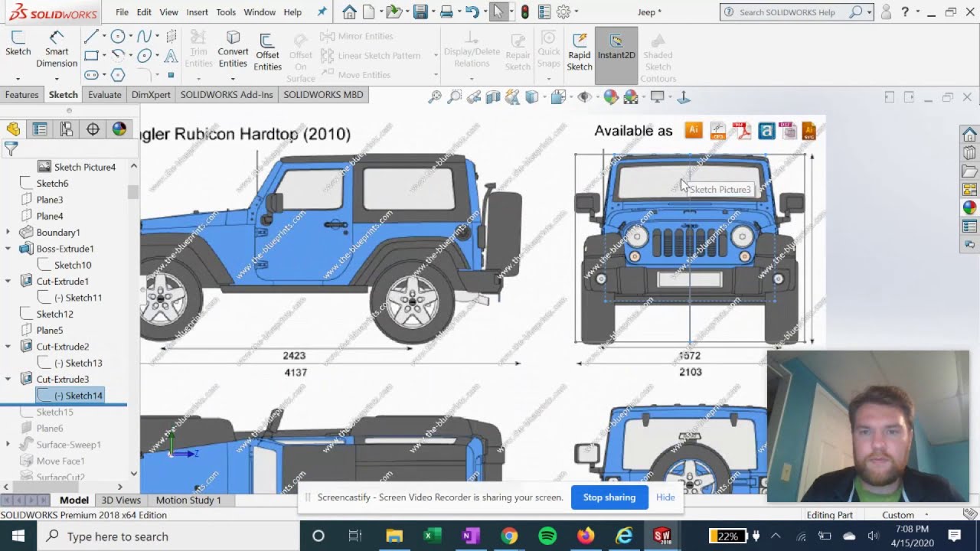
Task: Pin the SOLIDWORKS menu bar
Action: pyautogui.click(x=322, y=12)
